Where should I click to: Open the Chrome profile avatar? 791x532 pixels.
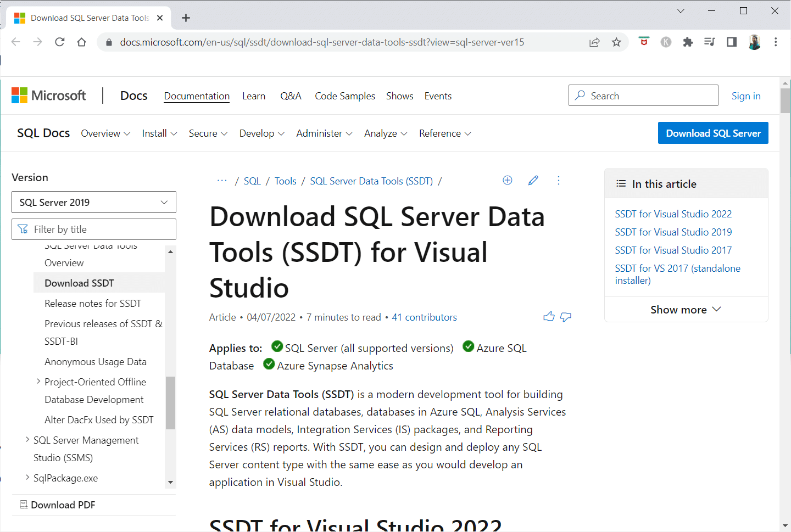pyautogui.click(x=754, y=42)
